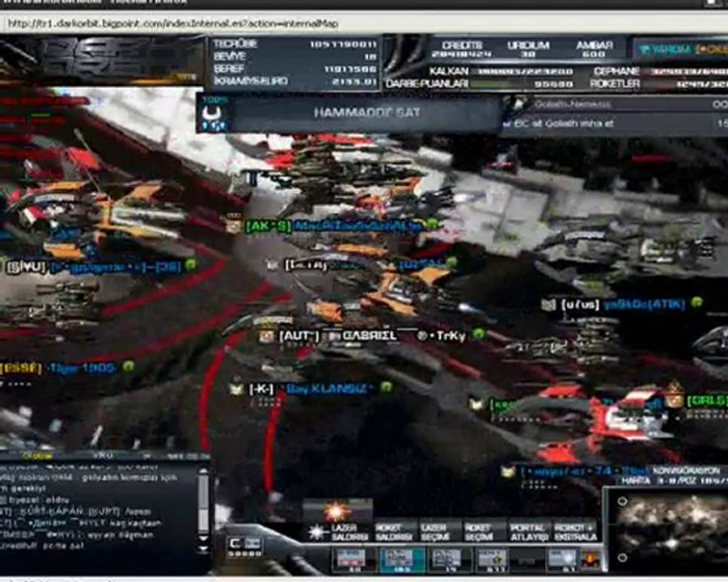728x582 pixels.
Task: Open the YARDIM help button
Action: [663, 49]
